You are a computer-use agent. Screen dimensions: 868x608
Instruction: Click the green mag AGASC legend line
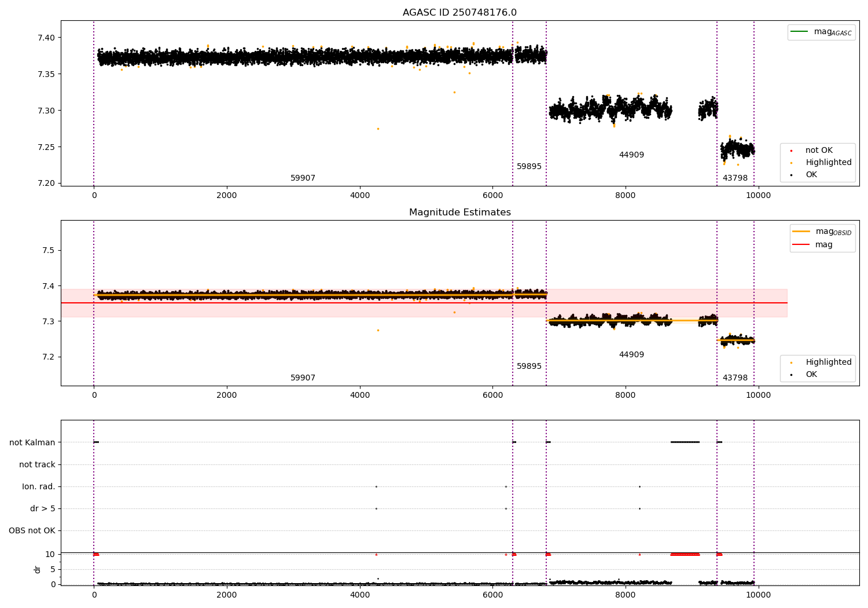pos(799,31)
